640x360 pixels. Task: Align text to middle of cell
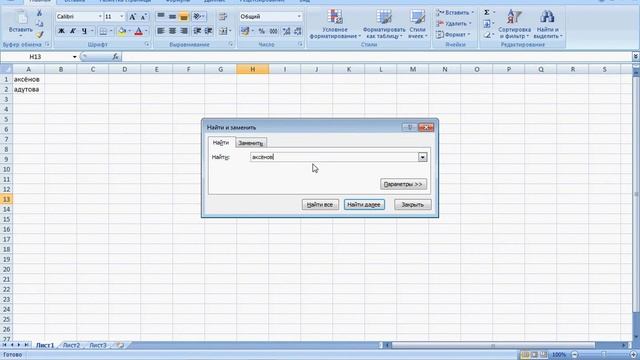click(x=172, y=17)
